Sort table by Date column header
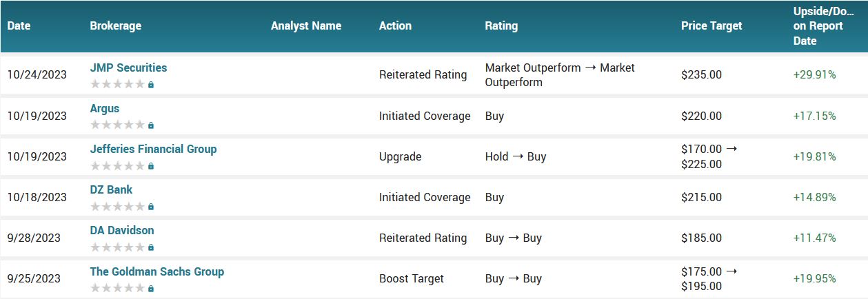The height and width of the screenshot is (299, 868). tap(19, 25)
